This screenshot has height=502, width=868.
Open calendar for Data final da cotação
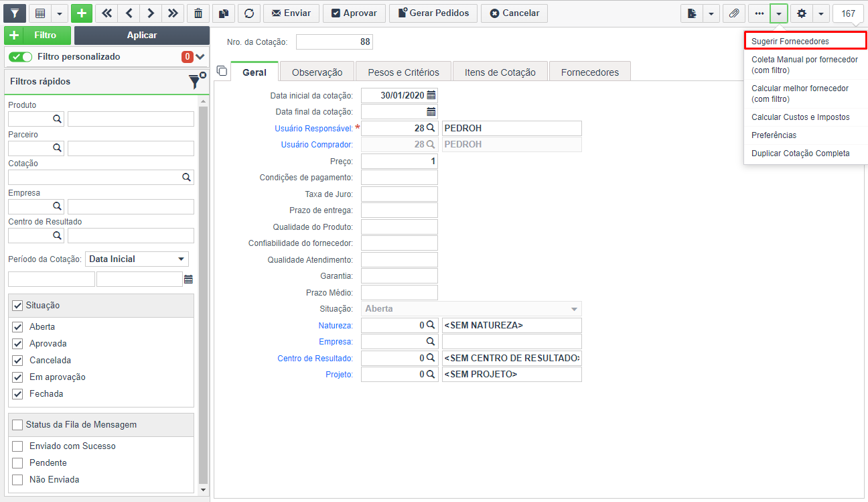tap(431, 112)
